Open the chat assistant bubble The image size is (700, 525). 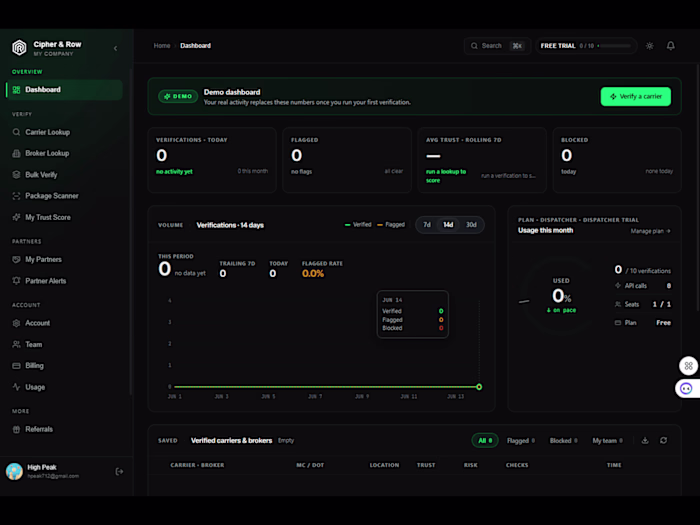click(x=686, y=388)
